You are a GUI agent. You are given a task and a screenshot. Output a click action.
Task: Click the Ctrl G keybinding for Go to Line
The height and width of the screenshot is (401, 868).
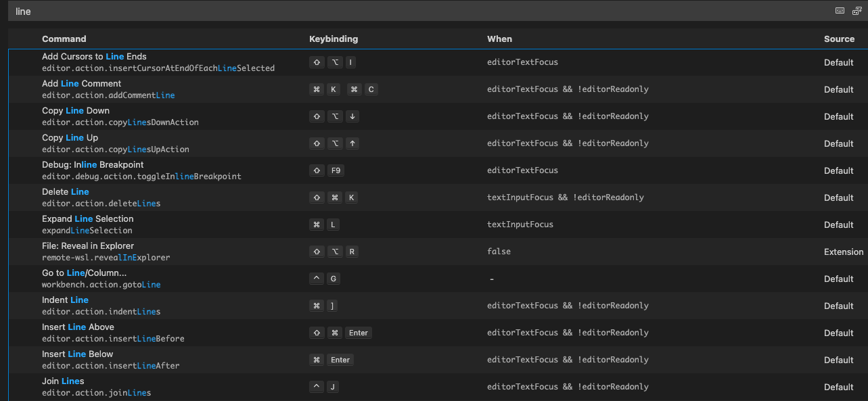pos(324,279)
